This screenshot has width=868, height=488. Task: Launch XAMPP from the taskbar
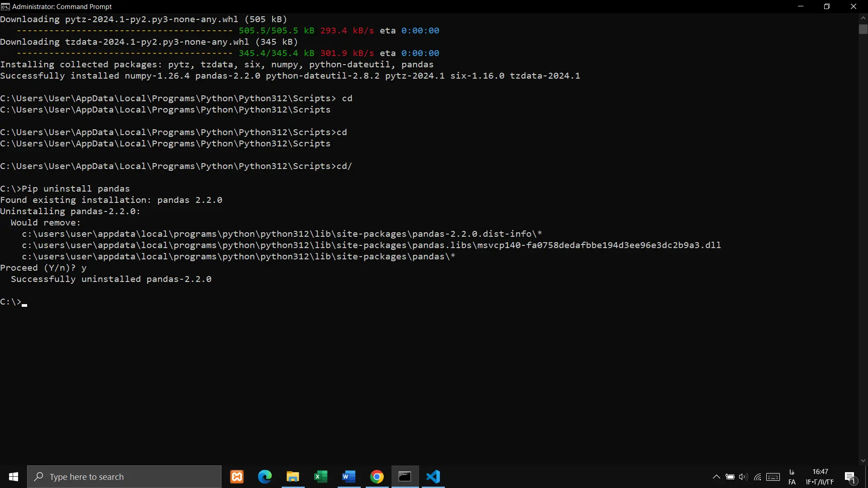click(x=237, y=477)
